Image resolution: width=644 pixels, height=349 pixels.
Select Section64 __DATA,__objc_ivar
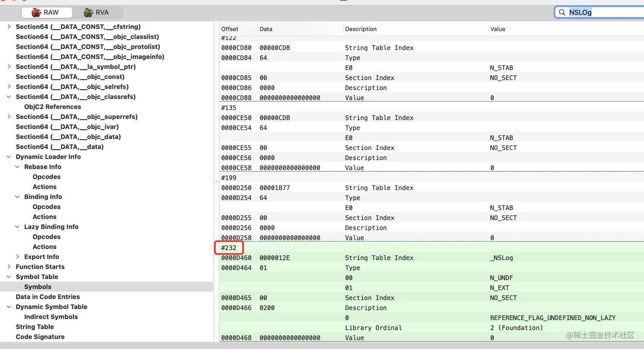point(67,127)
